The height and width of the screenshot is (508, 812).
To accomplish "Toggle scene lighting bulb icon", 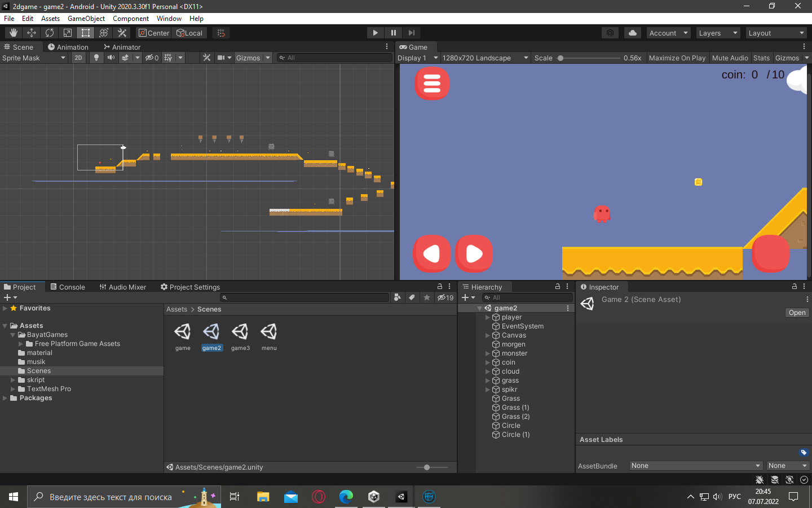I will click(96, 58).
